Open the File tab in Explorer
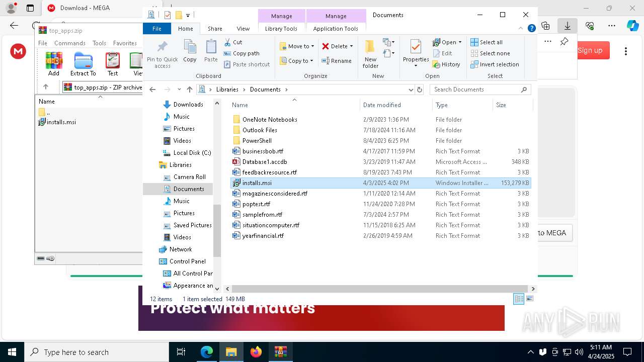Viewport: 644px width, 362px height. (x=157, y=29)
